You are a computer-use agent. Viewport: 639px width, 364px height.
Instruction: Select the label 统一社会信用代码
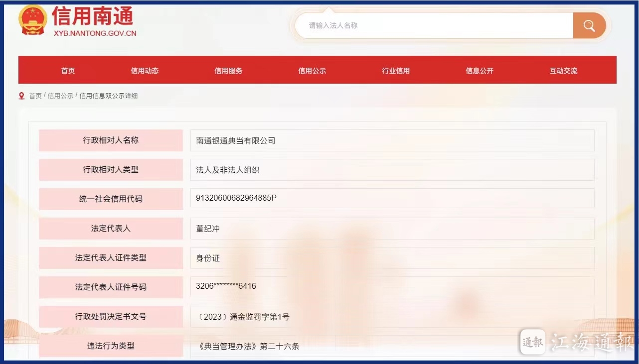(x=111, y=199)
